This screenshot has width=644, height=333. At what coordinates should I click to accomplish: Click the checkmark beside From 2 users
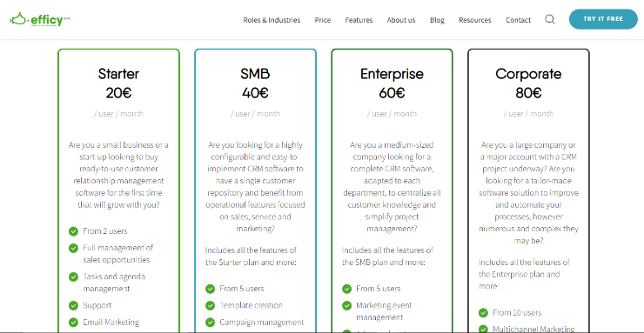73,231
